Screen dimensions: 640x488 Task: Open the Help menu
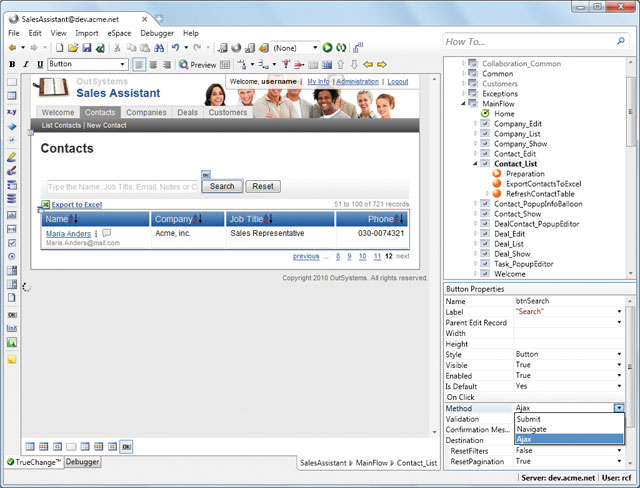click(x=191, y=33)
